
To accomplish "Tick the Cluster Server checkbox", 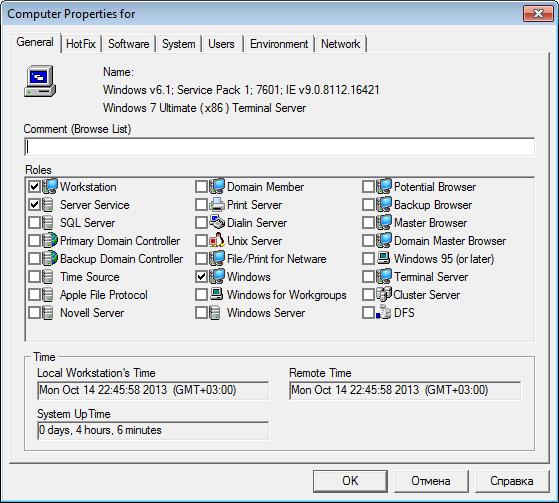I will (x=368, y=295).
